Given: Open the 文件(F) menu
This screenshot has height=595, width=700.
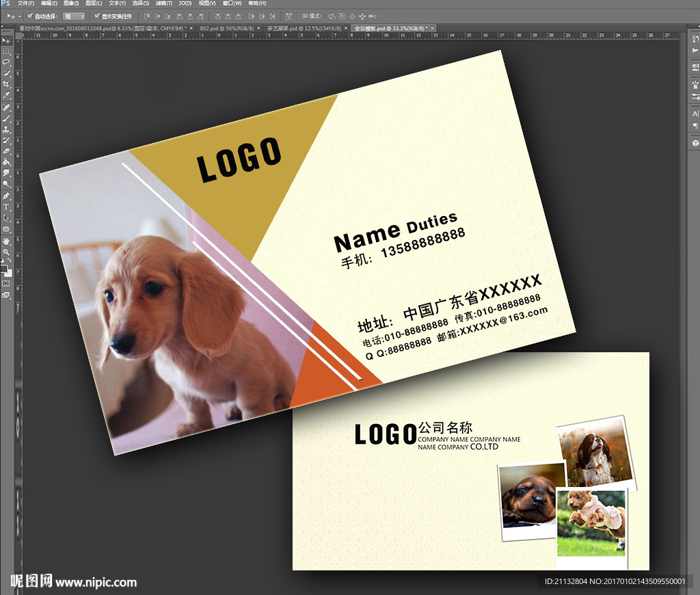Looking at the screenshot, I should point(26,3).
